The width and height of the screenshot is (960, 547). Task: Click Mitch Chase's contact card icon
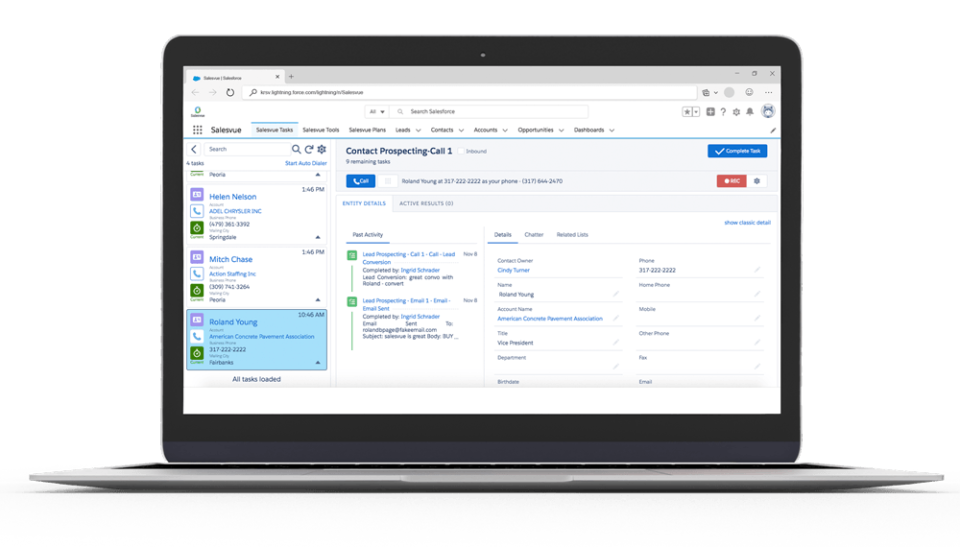tap(197, 257)
